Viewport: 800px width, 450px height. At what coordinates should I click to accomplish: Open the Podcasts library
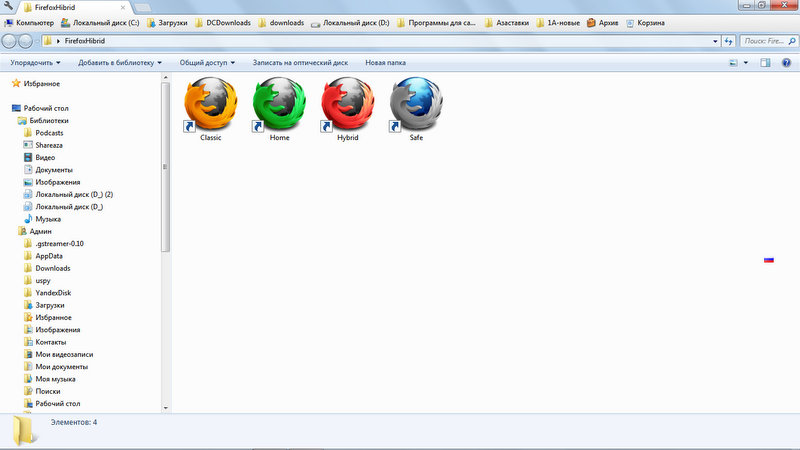click(x=43, y=133)
